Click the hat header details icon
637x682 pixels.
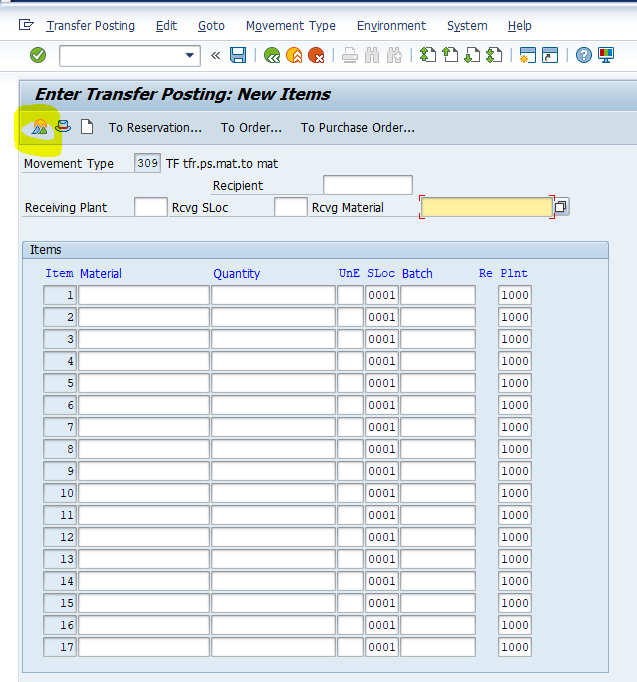pyautogui.click(x=63, y=127)
